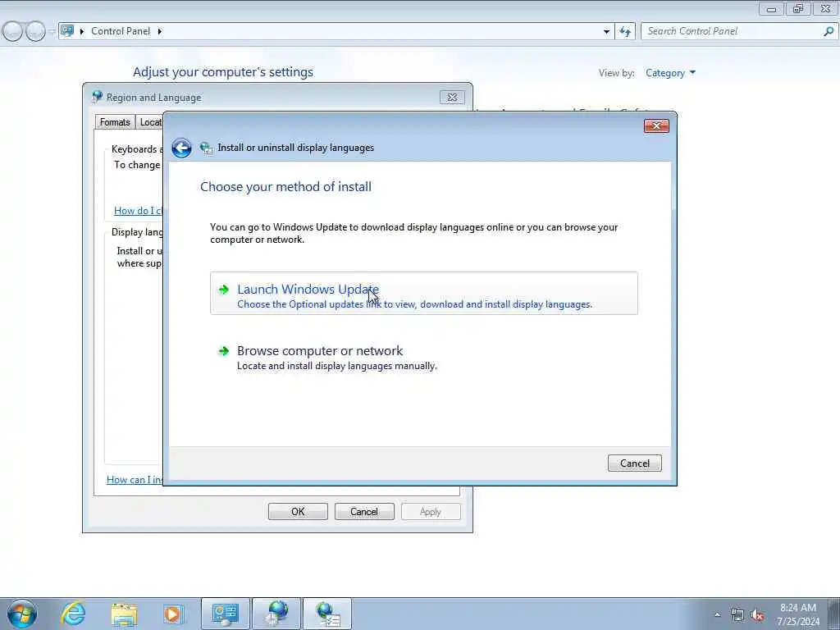This screenshot has width=840, height=630.
Task: Restore down the Control Panel window
Action: coord(798,8)
